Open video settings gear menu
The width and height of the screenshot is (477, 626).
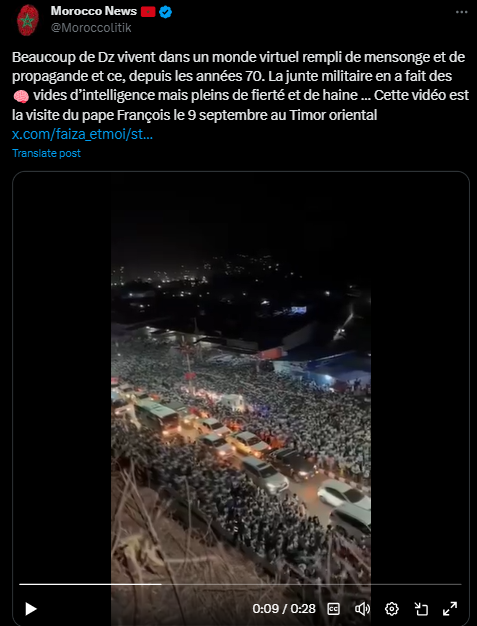392,609
